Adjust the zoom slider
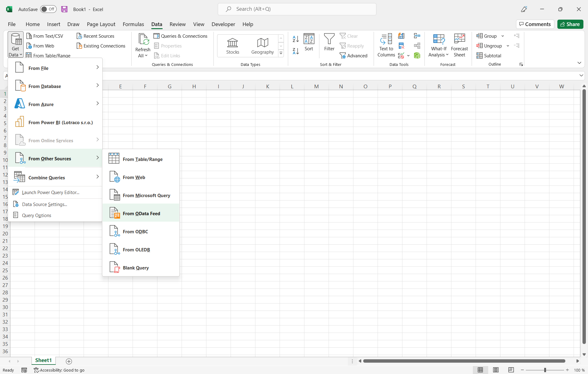Viewport: 588px width, 374px height. coord(545,370)
